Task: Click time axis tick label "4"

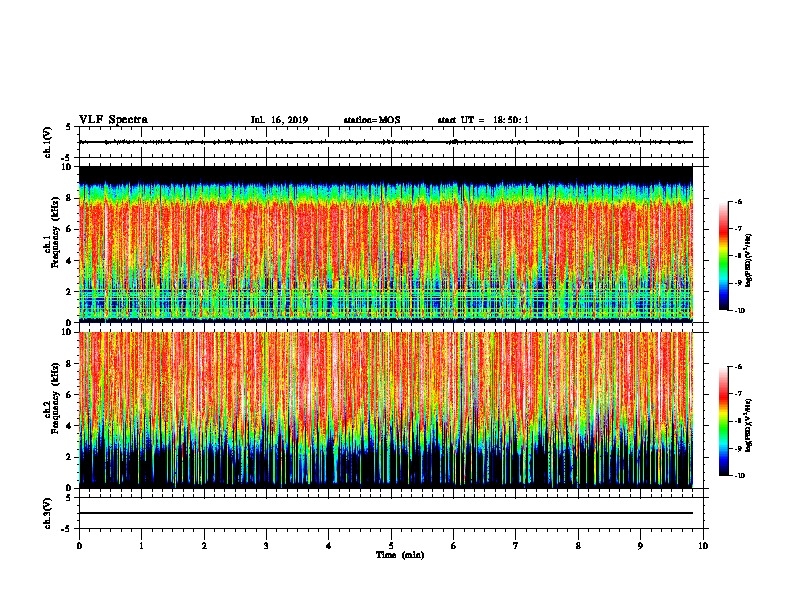Action: [x=328, y=546]
